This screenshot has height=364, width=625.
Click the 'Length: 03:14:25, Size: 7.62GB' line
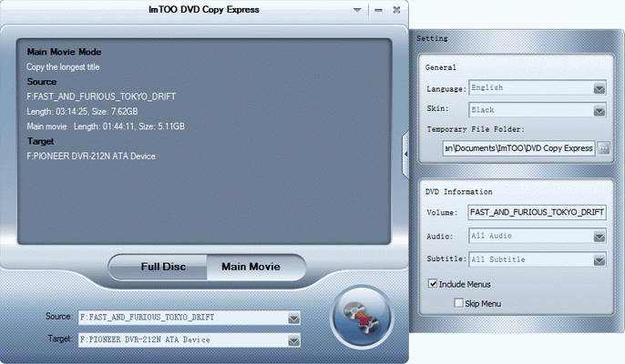[x=82, y=112]
